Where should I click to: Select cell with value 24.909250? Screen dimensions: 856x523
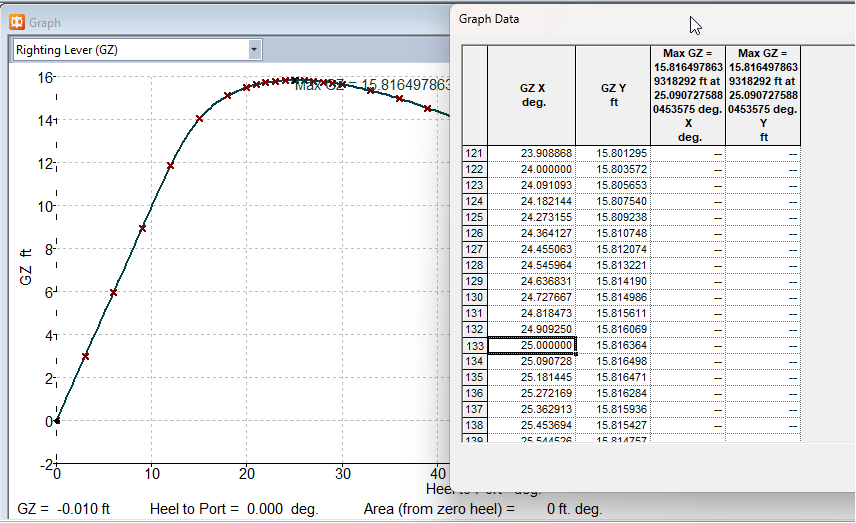click(532, 330)
